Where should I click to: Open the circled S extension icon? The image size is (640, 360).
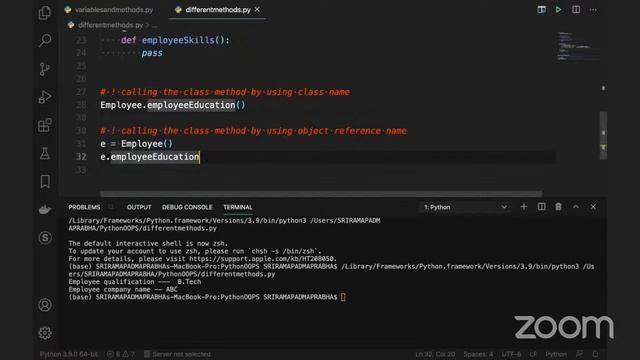(x=45, y=238)
